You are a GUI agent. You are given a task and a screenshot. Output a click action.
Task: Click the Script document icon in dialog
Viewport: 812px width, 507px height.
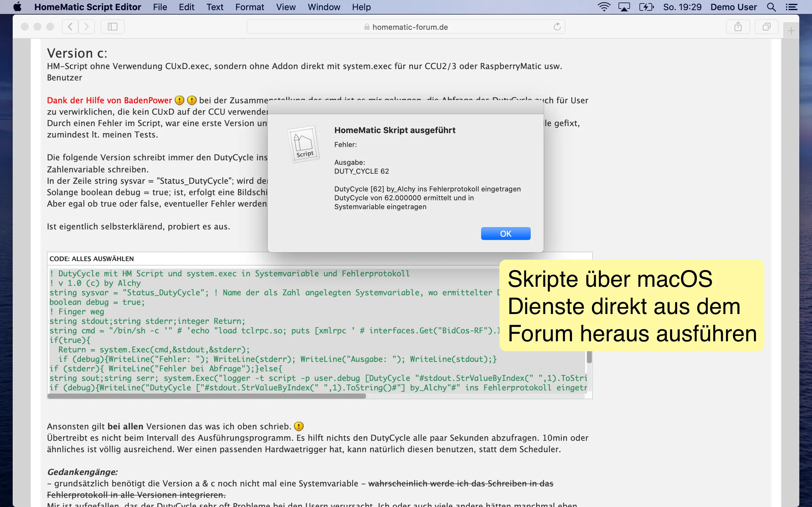(x=303, y=144)
